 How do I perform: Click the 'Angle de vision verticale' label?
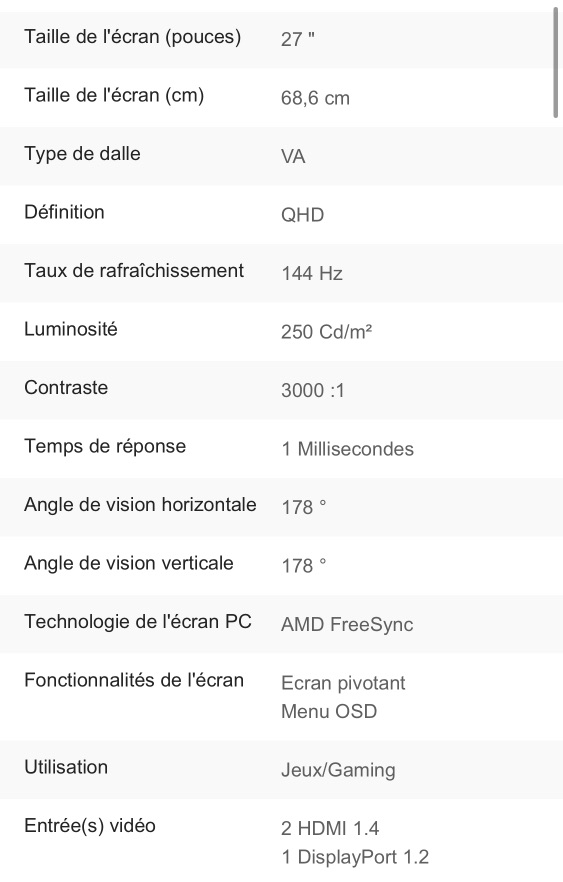129,563
